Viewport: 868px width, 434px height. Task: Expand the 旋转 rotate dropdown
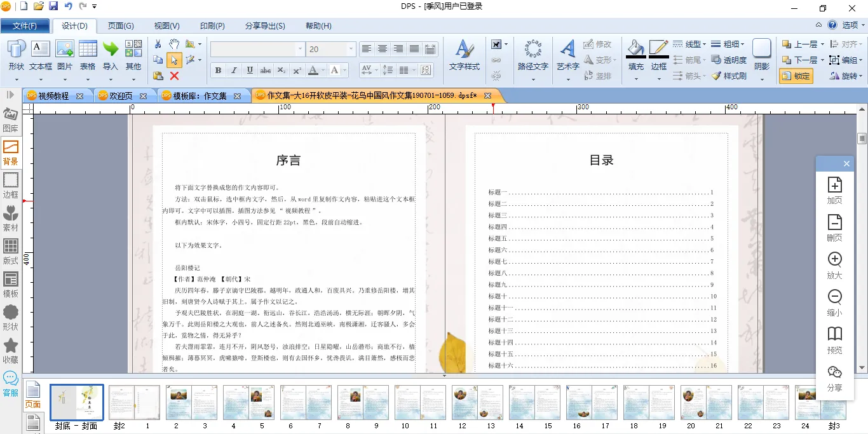[x=846, y=76]
